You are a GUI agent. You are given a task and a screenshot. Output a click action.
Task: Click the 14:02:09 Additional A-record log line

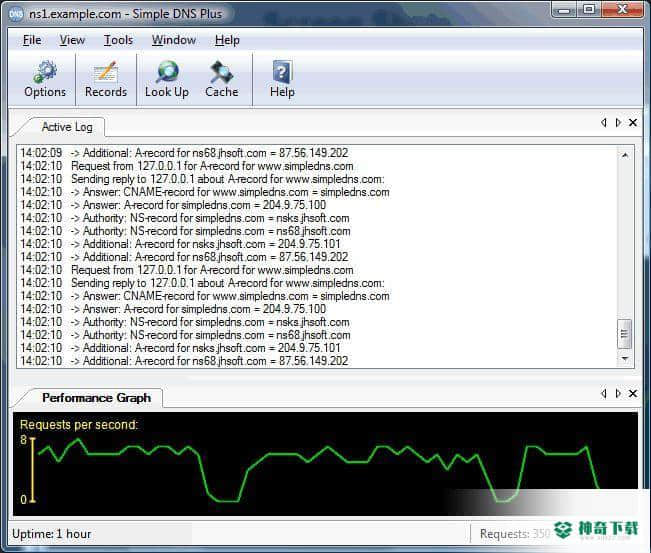(x=184, y=153)
